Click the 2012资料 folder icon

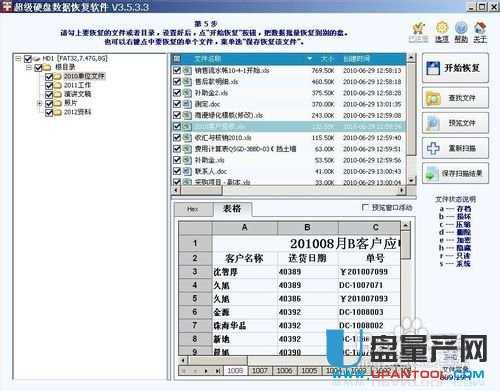[x=58, y=112]
